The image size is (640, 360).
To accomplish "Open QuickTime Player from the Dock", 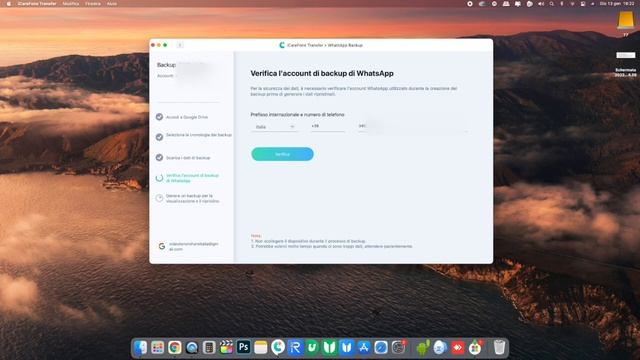I will point(192,347).
